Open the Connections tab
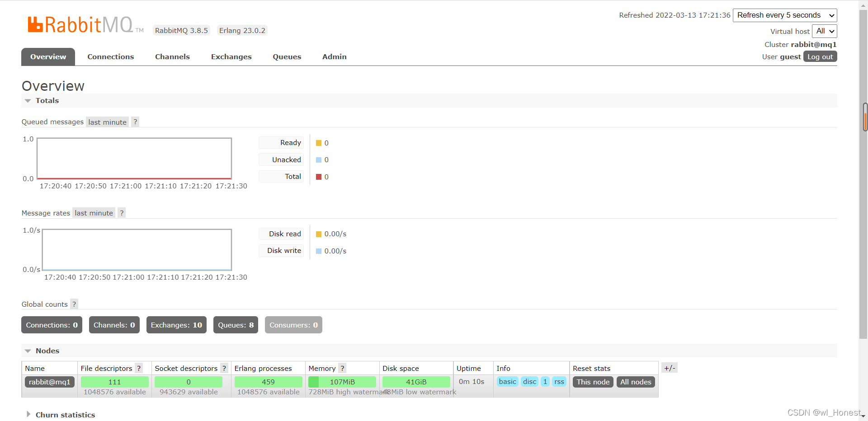868x421 pixels. coord(111,56)
